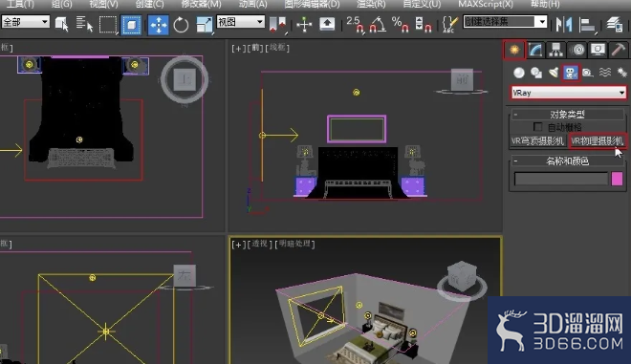The height and width of the screenshot is (364, 631).
Task: Toggle the Percent Snap icon
Action: (400, 24)
